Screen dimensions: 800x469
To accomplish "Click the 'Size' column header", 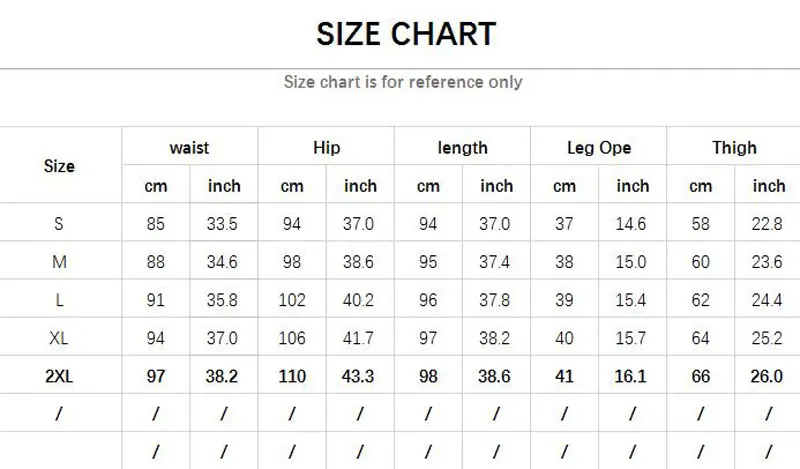I will tap(59, 166).
